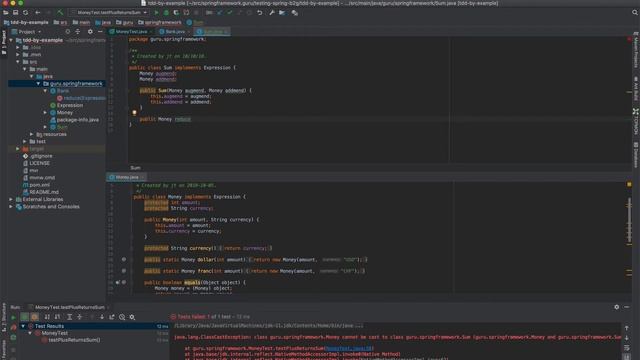The image size is (640, 360).
Task: Click the Export Test Results icon
Action: click(112, 317)
